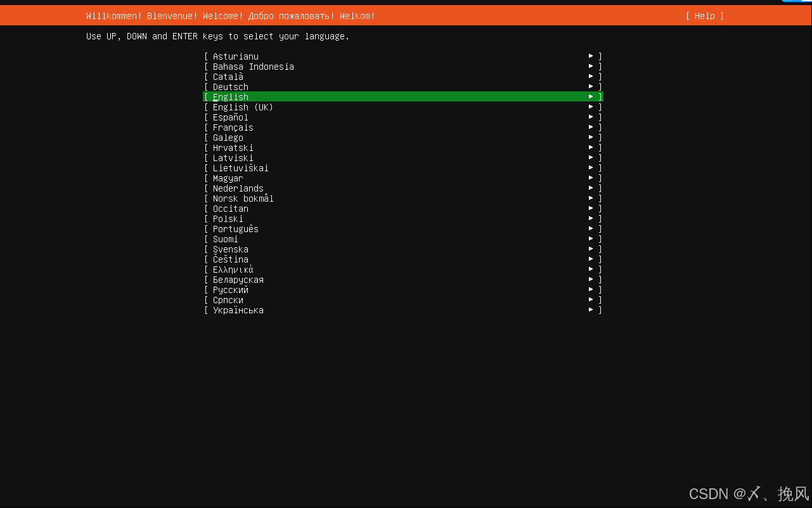
Task: Open the Polski language dropdown arrow
Action: coord(590,218)
